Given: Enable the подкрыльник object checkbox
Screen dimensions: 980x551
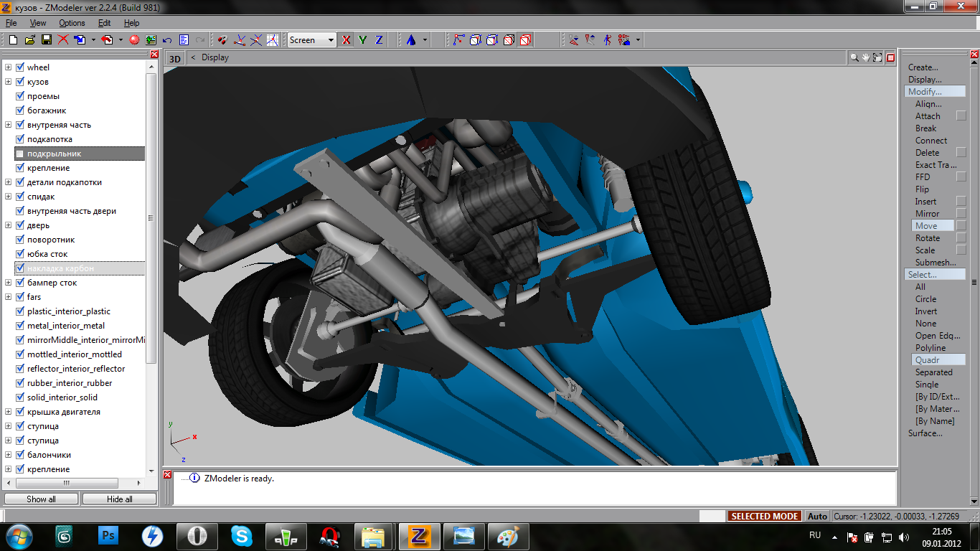Looking at the screenshot, I should pyautogui.click(x=20, y=154).
